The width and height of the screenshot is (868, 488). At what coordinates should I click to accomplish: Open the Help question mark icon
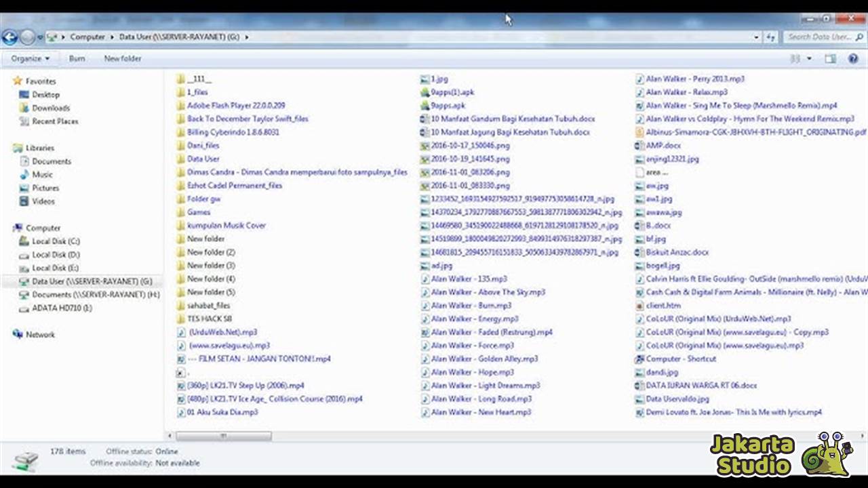point(853,59)
